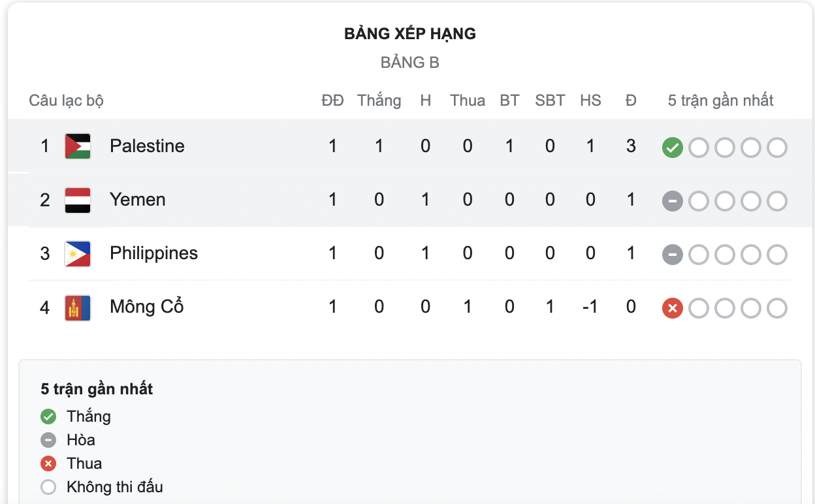Click the Thắng column header
The height and width of the screenshot is (504, 815).
click(x=379, y=101)
